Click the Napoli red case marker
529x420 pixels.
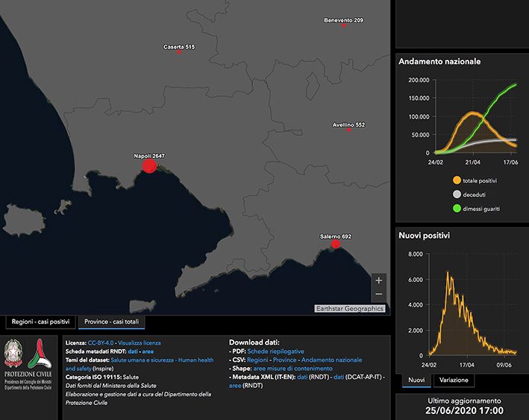coord(148,166)
